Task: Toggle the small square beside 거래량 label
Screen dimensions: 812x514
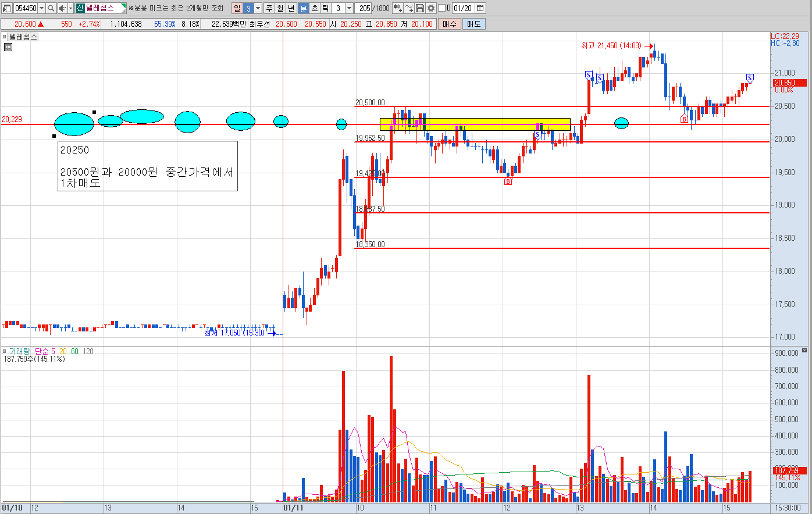Action: click(x=5, y=351)
